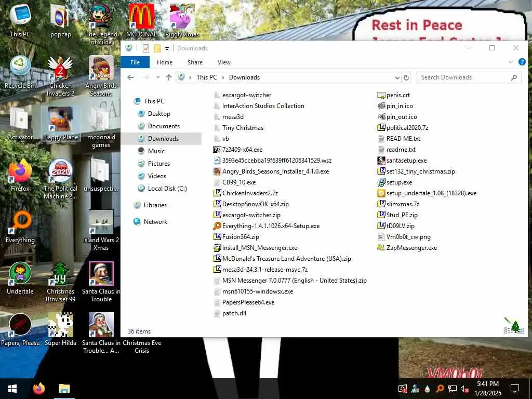Viewport: 532px width, 399px height.
Task: Select the Firefox desktop shortcut
Action: click(20, 175)
